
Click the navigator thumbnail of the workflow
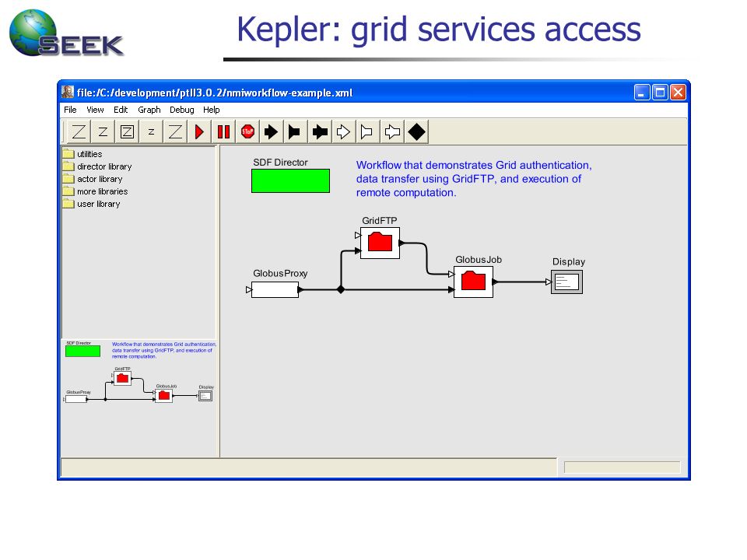click(139, 373)
